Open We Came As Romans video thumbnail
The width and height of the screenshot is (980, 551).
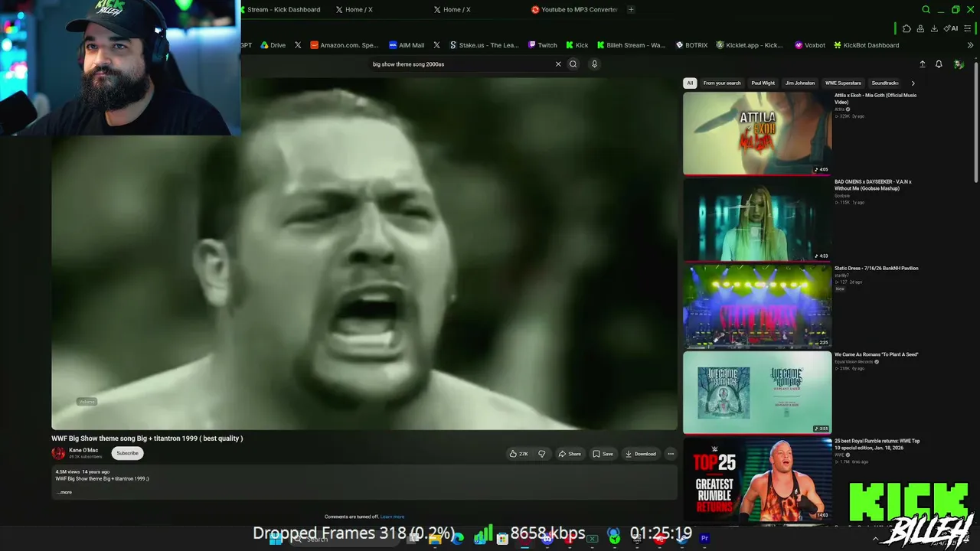757,393
